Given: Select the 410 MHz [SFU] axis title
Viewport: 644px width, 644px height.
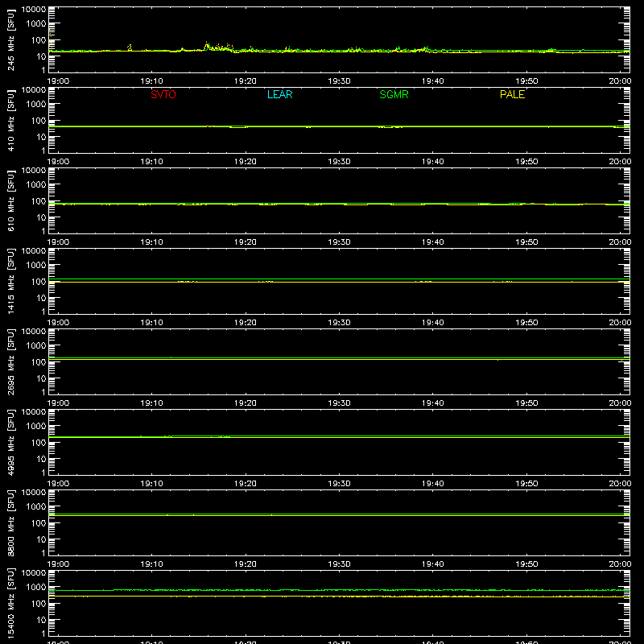Looking at the screenshot, I should 10,120.
